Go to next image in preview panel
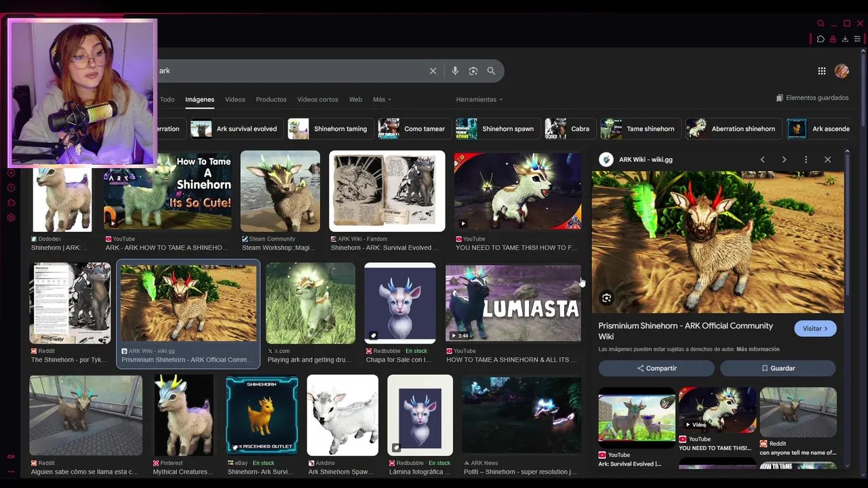This screenshot has width=868, height=488. pyautogui.click(x=784, y=159)
